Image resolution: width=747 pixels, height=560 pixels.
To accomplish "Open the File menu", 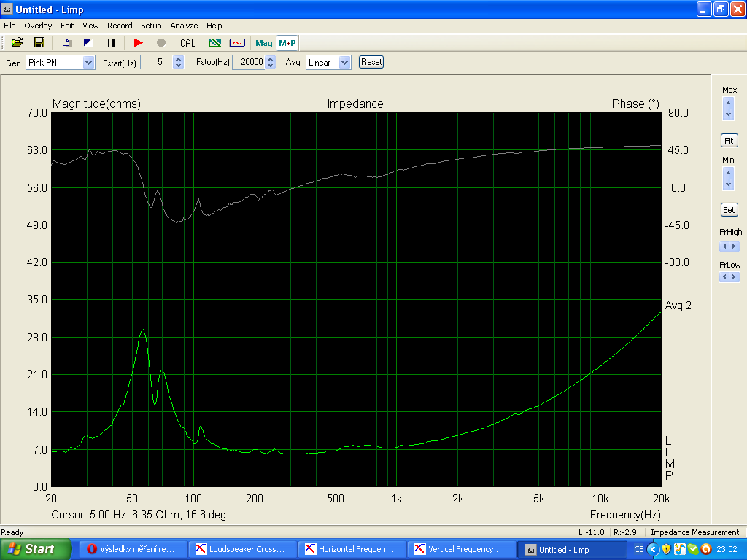I will [x=9, y=26].
